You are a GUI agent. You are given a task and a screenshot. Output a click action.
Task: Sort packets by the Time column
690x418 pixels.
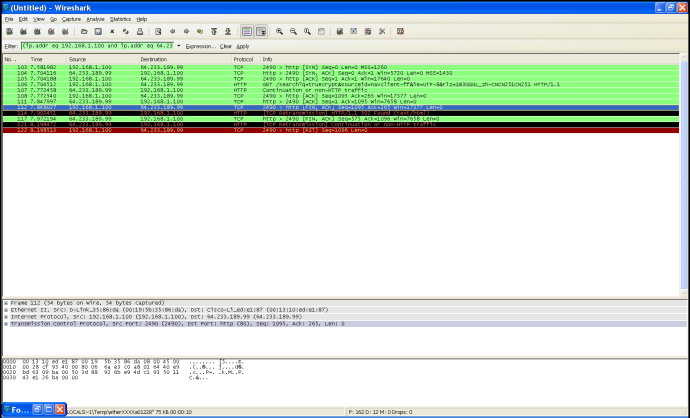(47, 59)
